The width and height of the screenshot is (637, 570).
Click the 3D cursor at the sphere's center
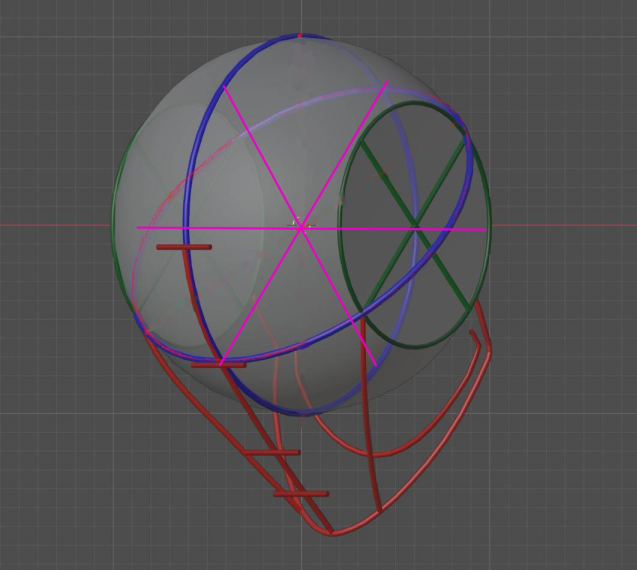(x=301, y=225)
